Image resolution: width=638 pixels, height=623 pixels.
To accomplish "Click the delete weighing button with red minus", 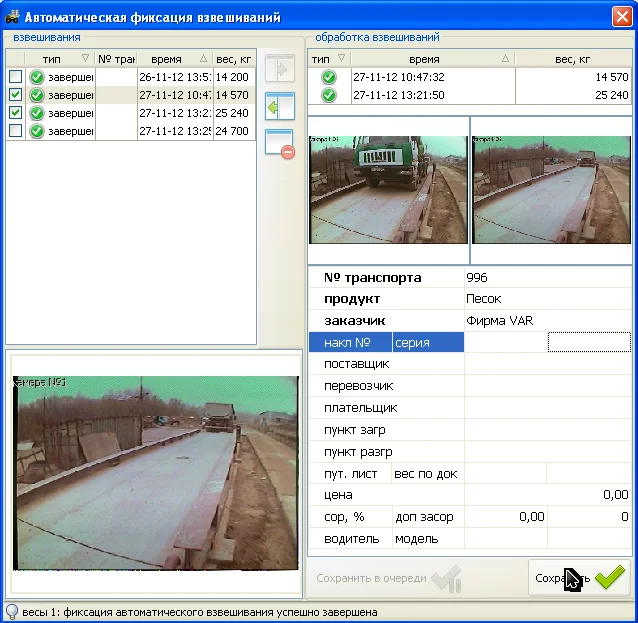I will (279, 143).
